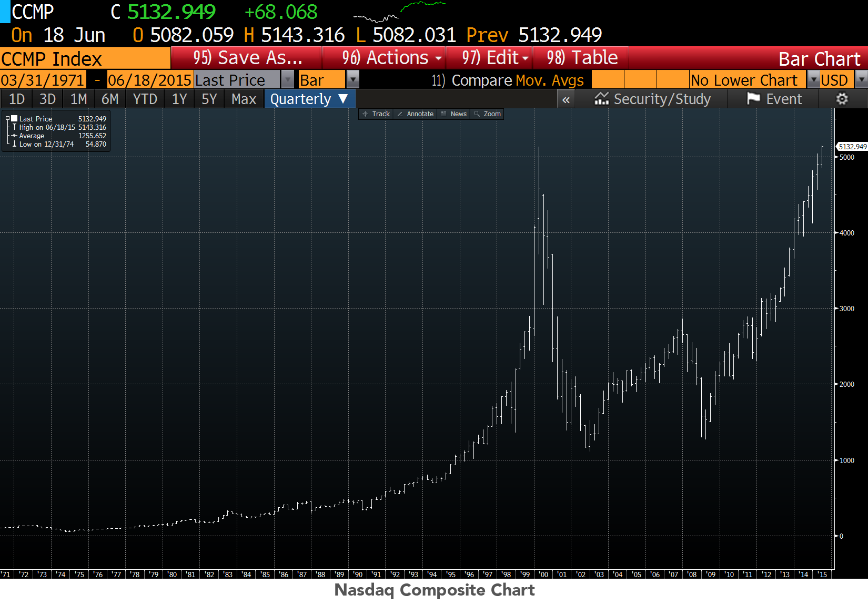Click the low value 5082.031
Image resolution: width=868 pixels, height=605 pixels.
point(415,35)
